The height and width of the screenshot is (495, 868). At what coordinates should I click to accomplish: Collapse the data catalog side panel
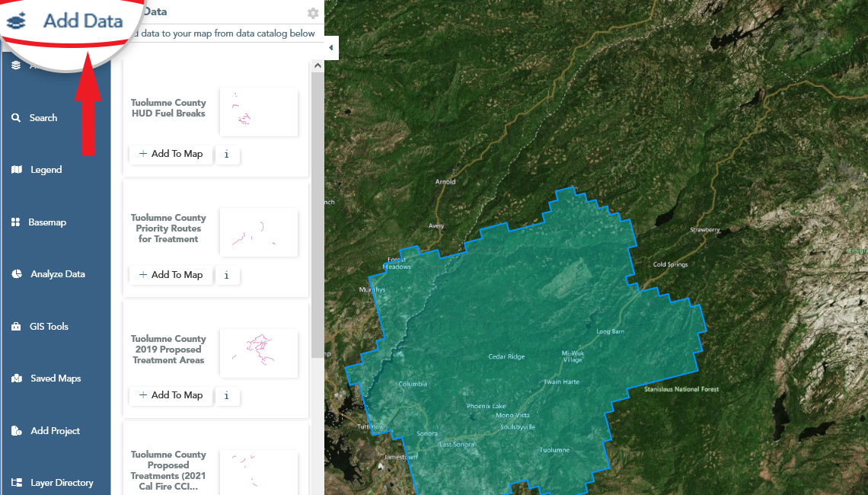pos(331,48)
